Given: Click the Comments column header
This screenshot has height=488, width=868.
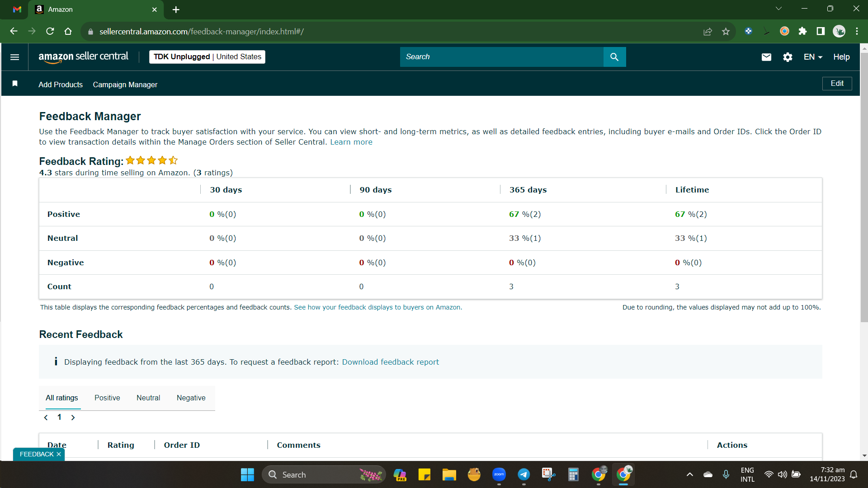Looking at the screenshot, I should click(298, 445).
